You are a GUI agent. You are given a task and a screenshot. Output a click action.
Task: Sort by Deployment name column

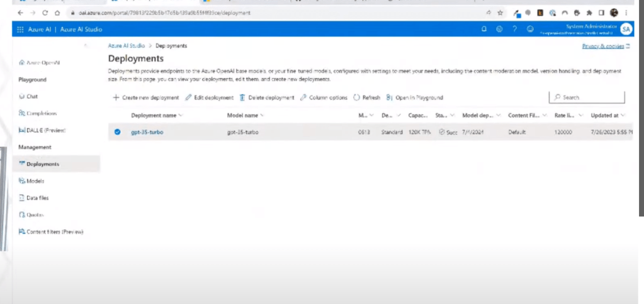(157, 115)
